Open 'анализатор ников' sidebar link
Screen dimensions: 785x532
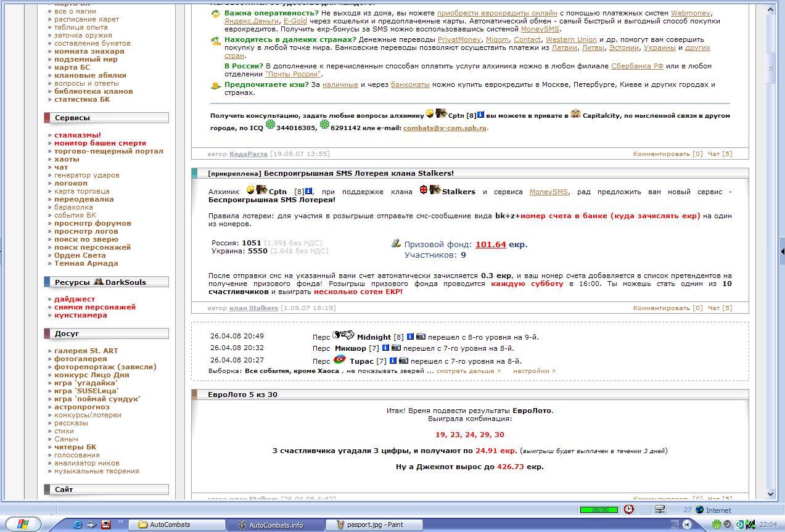pyautogui.click(x=87, y=463)
